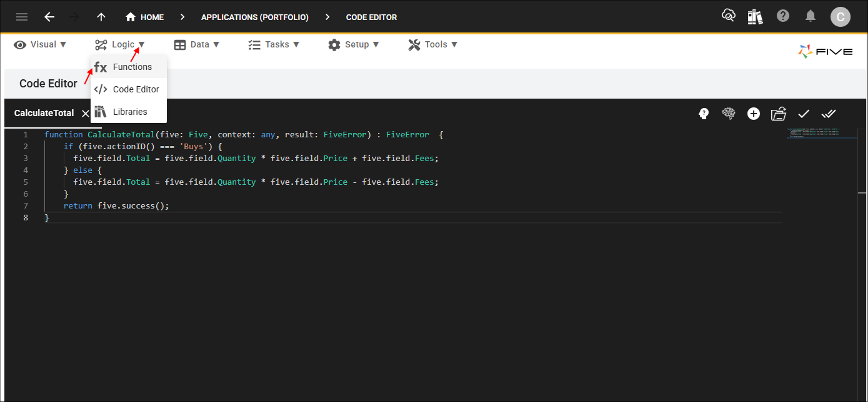Close the CalculateTotal tab
868x402 pixels.
click(x=86, y=114)
